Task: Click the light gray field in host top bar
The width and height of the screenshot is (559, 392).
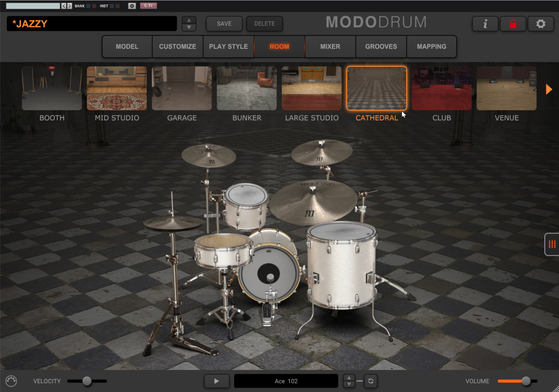Action: point(33,6)
